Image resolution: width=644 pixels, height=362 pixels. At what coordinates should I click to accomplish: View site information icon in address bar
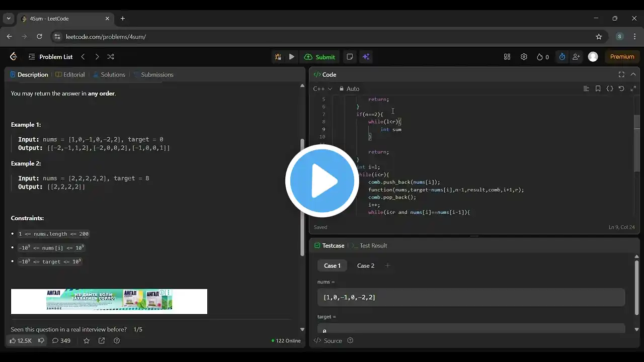tap(57, 37)
